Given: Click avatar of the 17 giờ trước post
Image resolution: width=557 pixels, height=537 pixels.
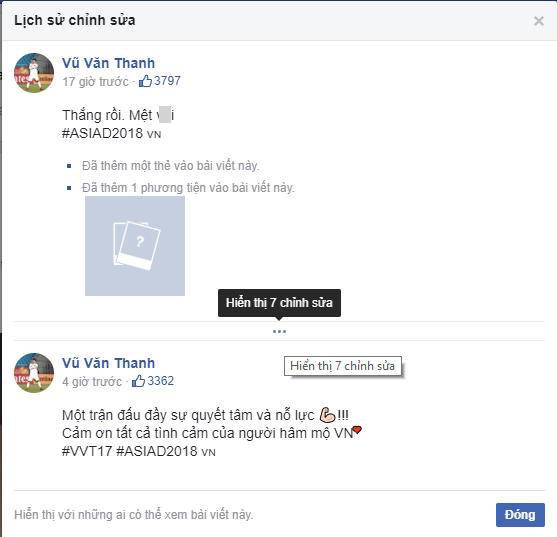Looking at the screenshot, I should (x=34, y=73).
